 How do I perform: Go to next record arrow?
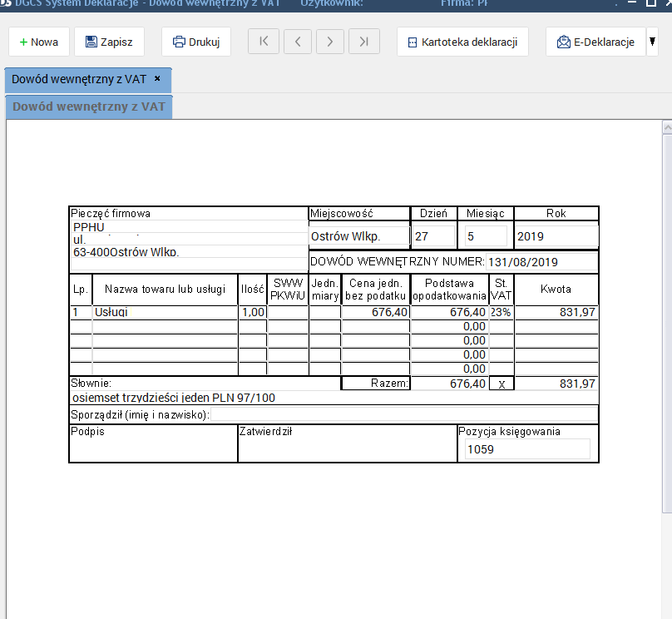(330, 42)
